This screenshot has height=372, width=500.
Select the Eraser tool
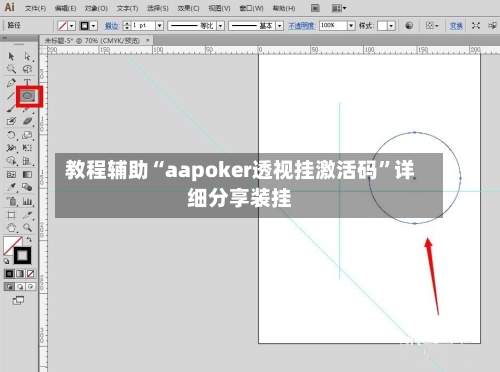click(28, 121)
